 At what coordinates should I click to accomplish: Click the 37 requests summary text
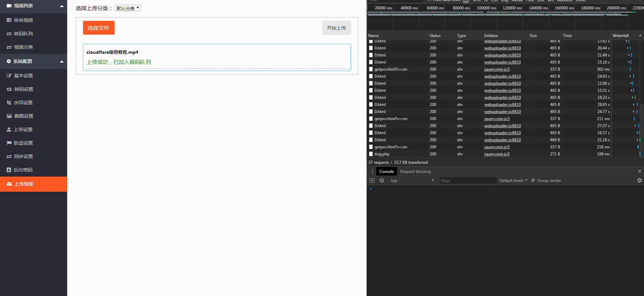pyautogui.click(x=379, y=162)
